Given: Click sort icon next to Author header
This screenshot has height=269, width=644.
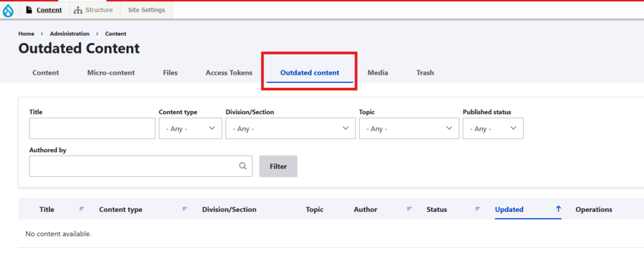Looking at the screenshot, I should (410, 209).
